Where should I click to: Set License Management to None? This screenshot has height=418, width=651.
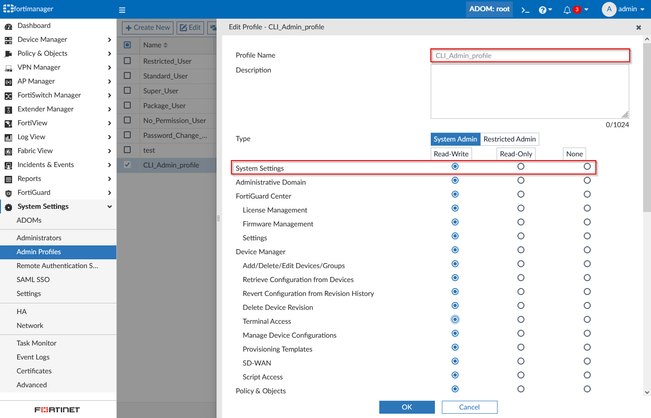[x=587, y=208]
